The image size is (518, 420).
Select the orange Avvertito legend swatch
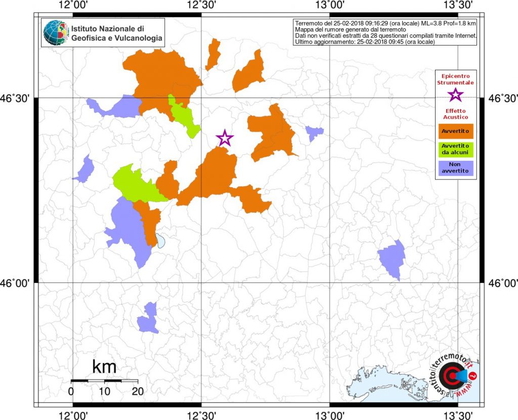tap(455, 131)
